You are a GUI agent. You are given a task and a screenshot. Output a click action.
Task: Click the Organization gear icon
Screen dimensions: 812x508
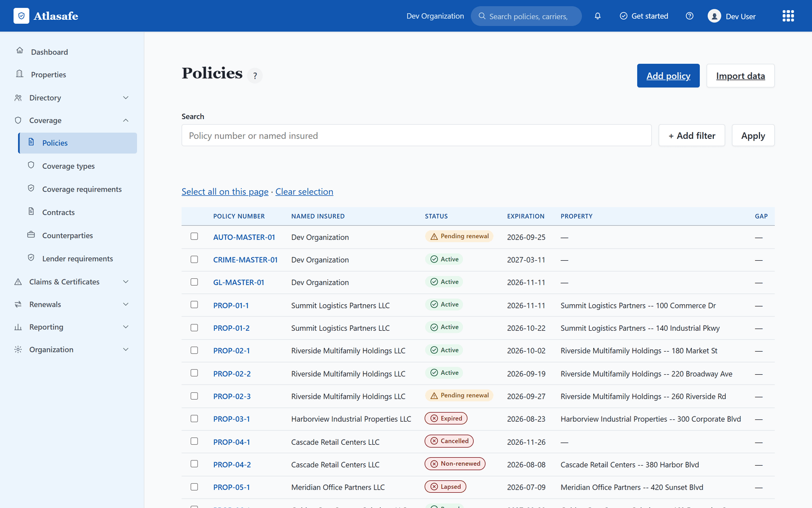(18, 349)
